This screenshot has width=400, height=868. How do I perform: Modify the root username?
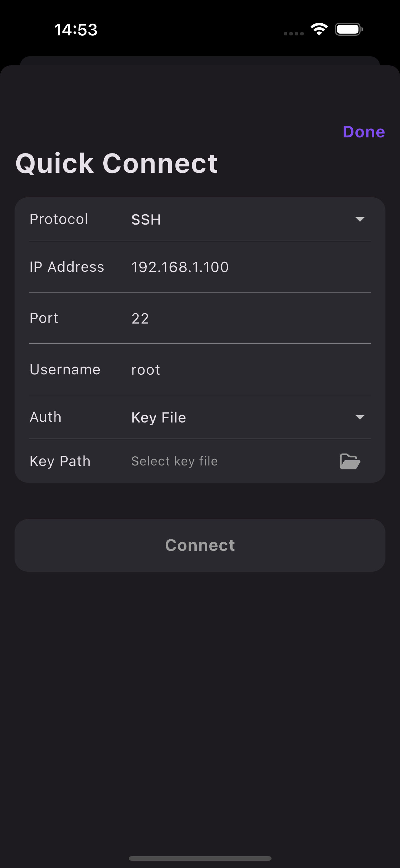(x=145, y=369)
